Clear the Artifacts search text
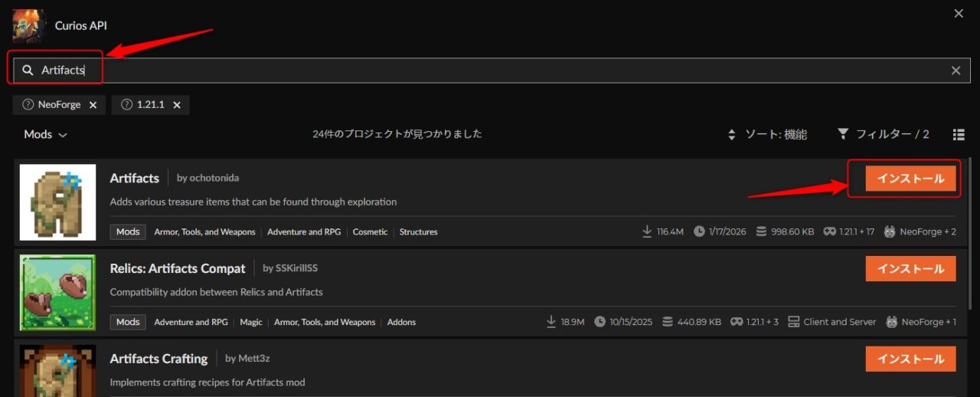 [955, 71]
